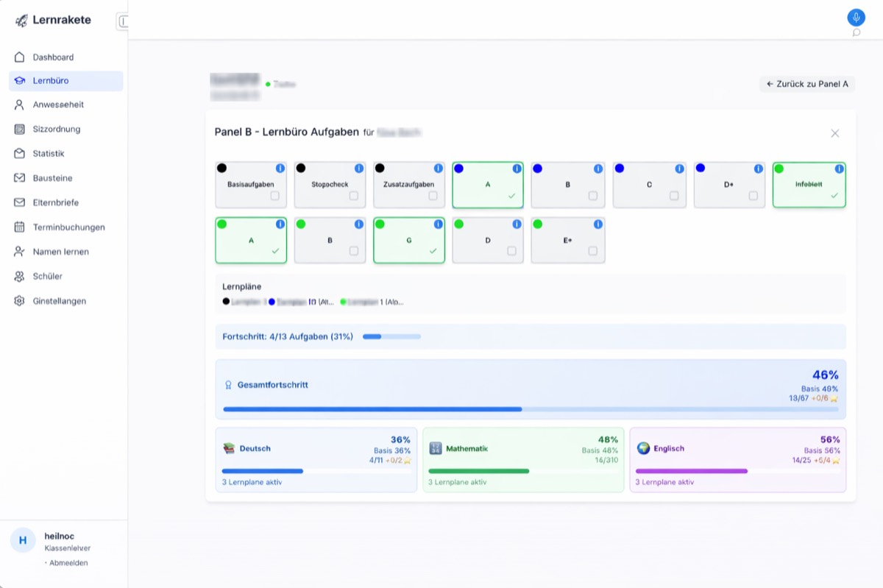This screenshot has width=883, height=588.
Task: Check the Basisaufgaben task checkbox
Action: coord(274,196)
